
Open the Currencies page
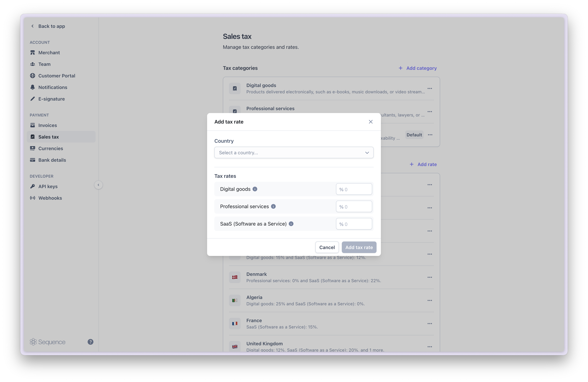pos(50,148)
